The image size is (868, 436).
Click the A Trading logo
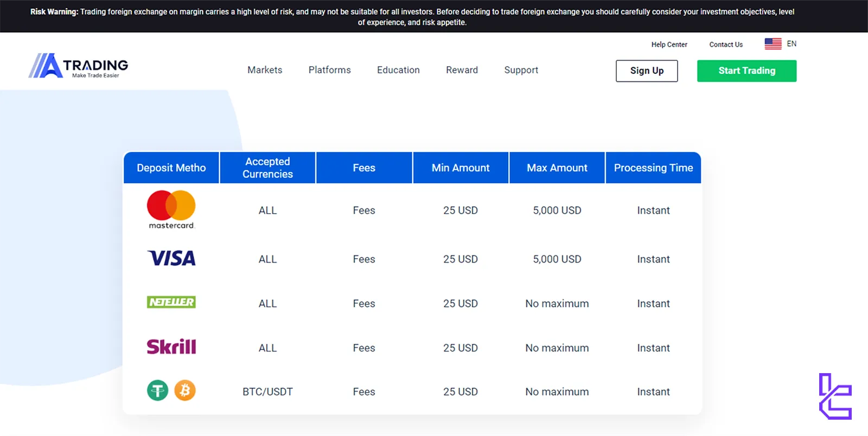click(x=79, y=66)
